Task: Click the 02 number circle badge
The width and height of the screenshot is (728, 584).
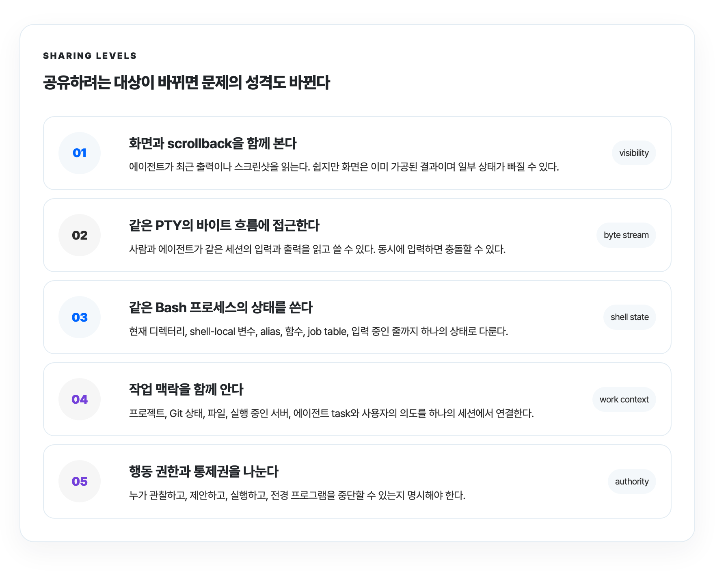Action: pos(80,235)
